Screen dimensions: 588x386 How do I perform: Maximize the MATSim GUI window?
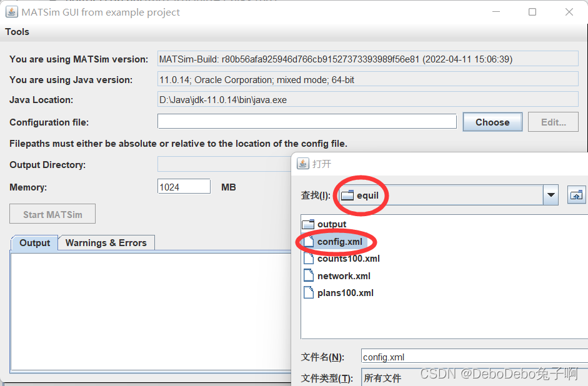532,12
